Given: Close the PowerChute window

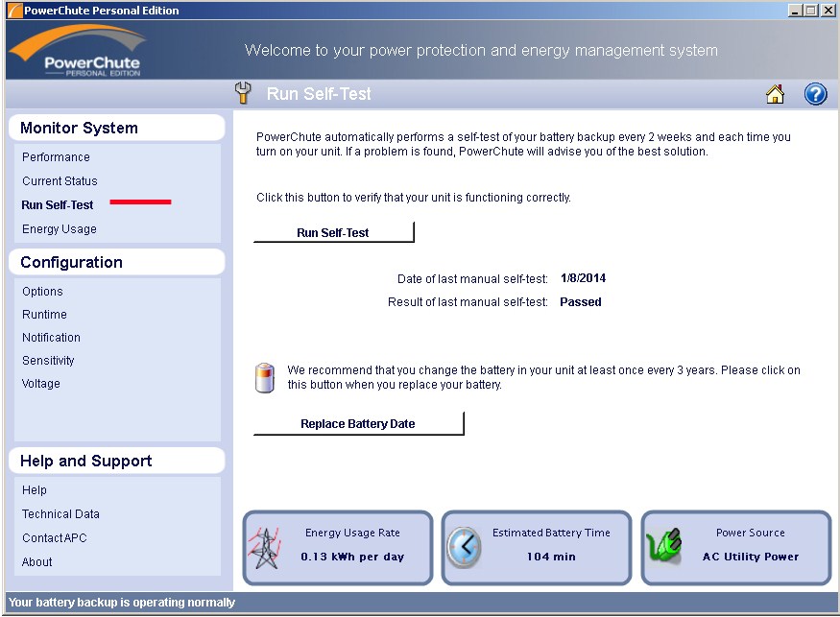Looking at the screenshot, I should (828, 11).
